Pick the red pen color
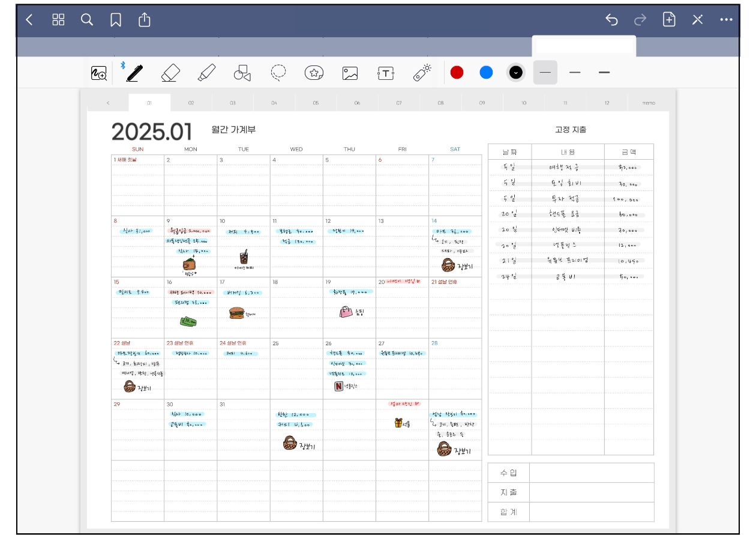Screen dimensions: 756x535 pyautogui.click(x=457, y=73)
